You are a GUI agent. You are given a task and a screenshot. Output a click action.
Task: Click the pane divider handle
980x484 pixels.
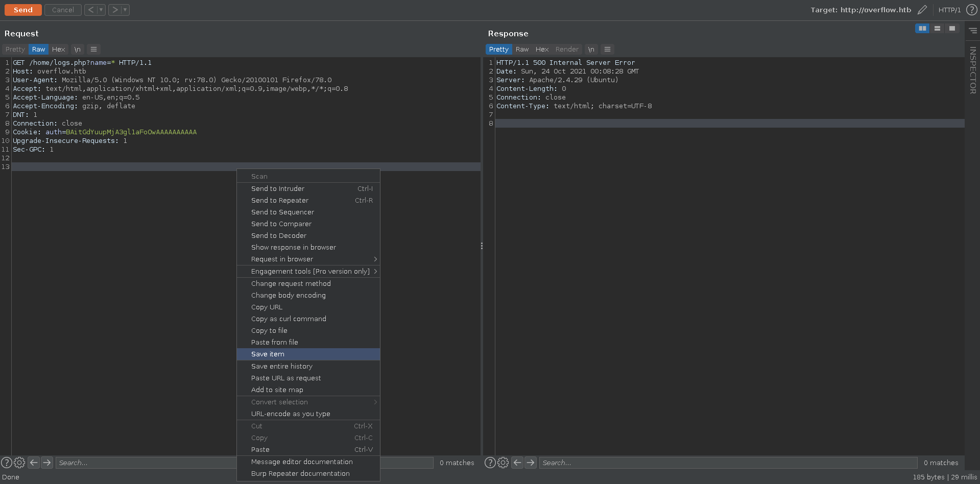pyautogui.click(x=482, y=246)
